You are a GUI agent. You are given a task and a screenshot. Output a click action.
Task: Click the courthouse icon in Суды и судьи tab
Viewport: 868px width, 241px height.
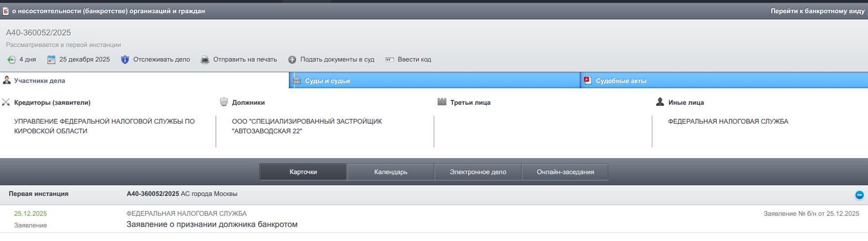tap(297, 80)
